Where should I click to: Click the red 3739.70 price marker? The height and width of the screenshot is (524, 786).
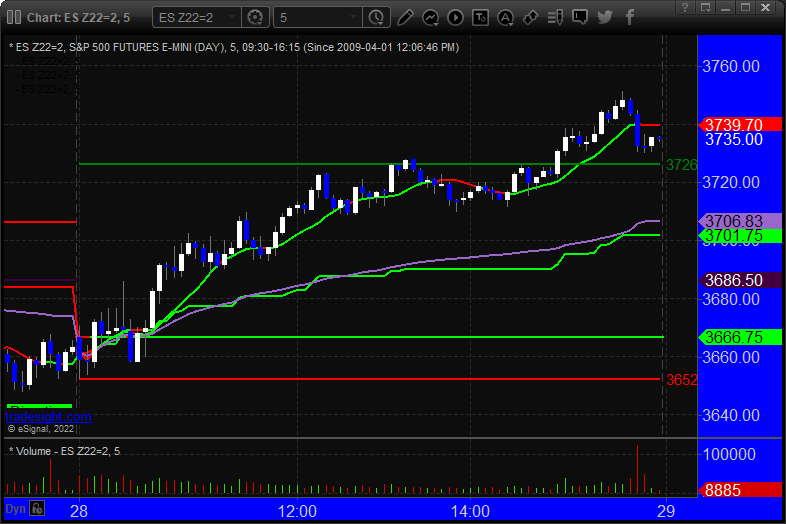coord(740,124)
